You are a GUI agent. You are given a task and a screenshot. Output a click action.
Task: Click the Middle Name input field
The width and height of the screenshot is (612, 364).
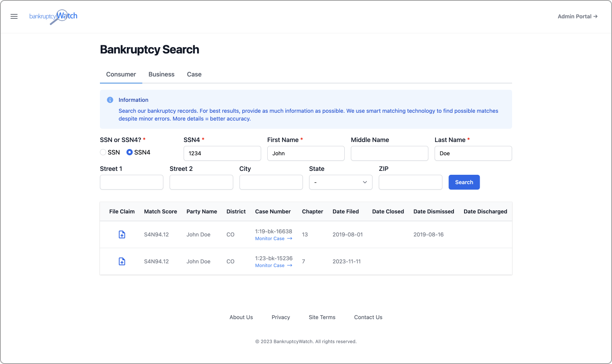tap(389, 153)
